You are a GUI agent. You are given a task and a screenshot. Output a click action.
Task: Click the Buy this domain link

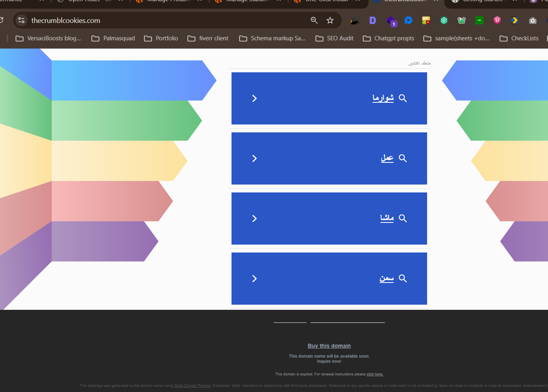click(x=329, y=346)
